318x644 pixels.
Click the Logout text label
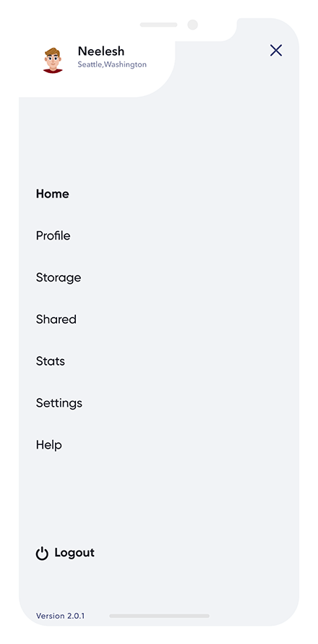pos(74,552)
